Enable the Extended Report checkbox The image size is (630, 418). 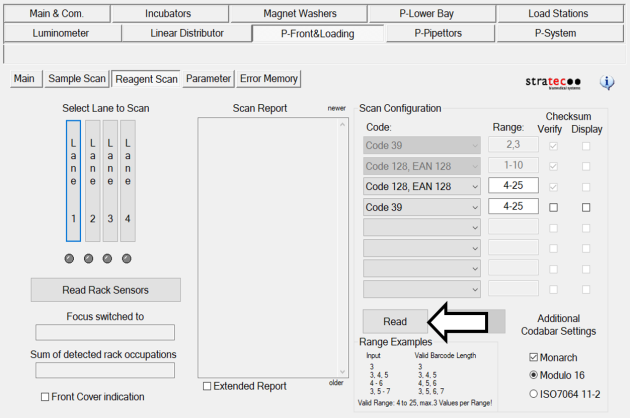pyautogui.click(x=207, y=386)
